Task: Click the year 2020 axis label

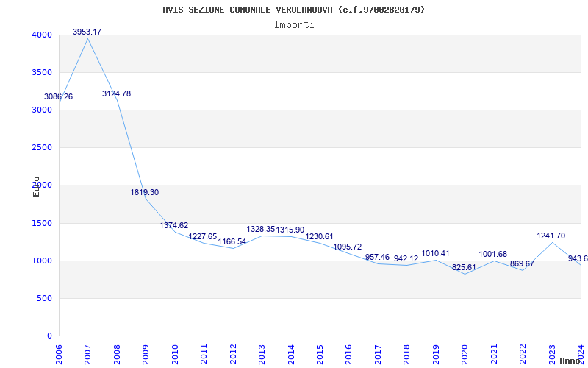Action: (465, 354)
